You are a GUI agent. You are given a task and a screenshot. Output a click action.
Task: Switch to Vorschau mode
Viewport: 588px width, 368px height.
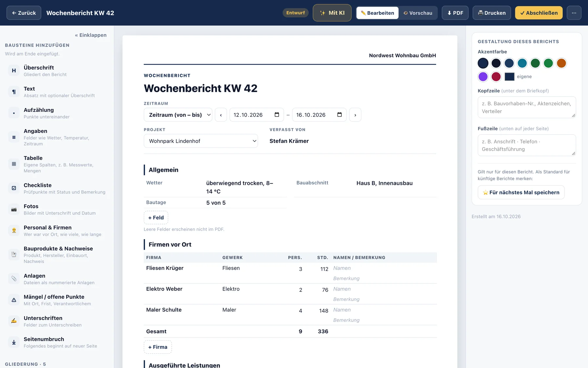(418, 13)
